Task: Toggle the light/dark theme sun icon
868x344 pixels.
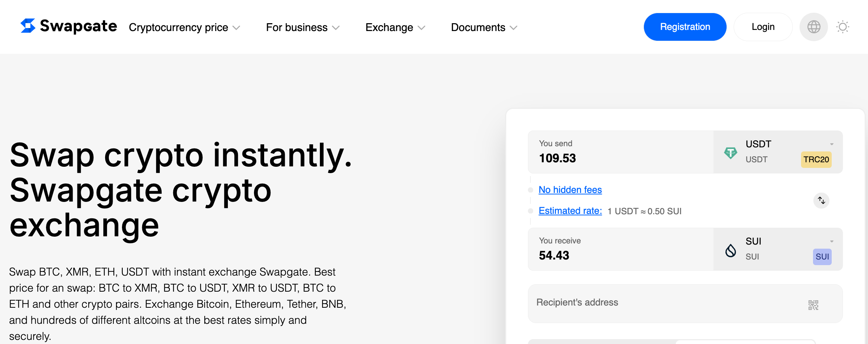Action: pyautogui.click(x=843, y=27)
